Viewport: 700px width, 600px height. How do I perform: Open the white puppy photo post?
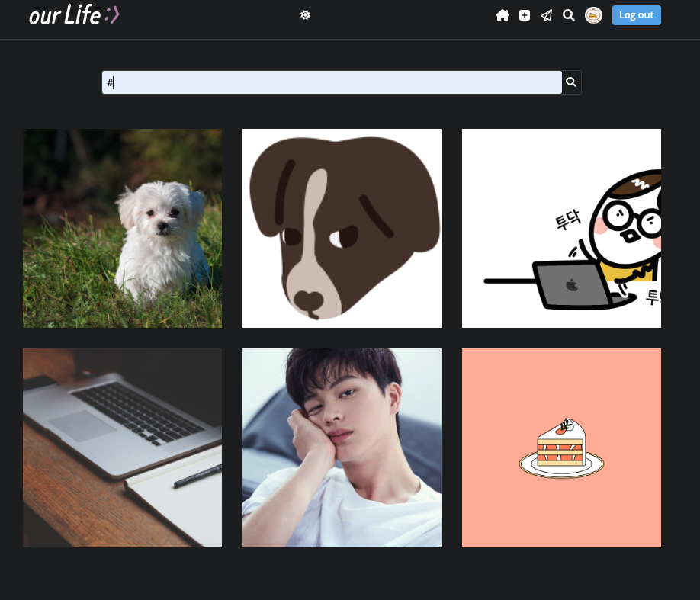point(122,227)
